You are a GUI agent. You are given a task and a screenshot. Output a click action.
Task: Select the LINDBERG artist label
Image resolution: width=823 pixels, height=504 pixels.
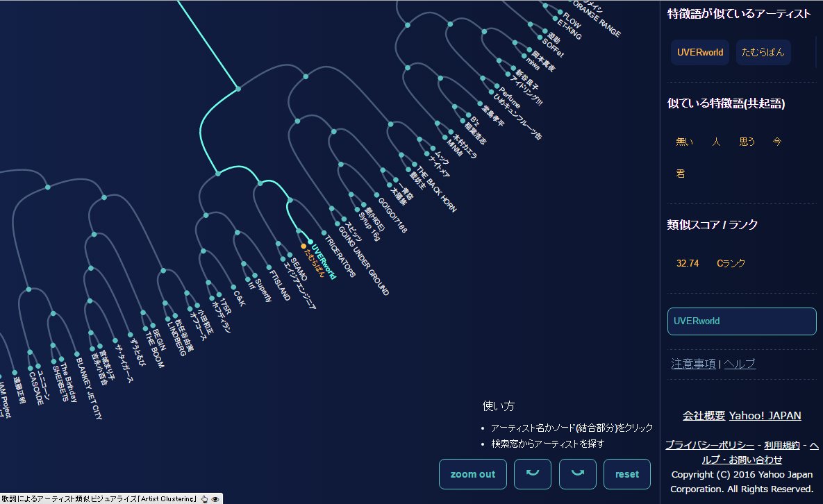point(176,338)
